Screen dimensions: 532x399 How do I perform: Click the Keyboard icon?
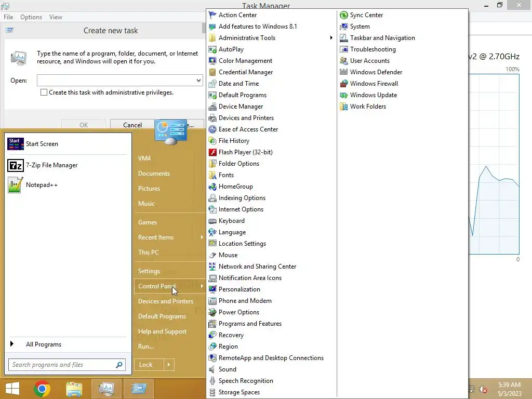click(212, 221)
